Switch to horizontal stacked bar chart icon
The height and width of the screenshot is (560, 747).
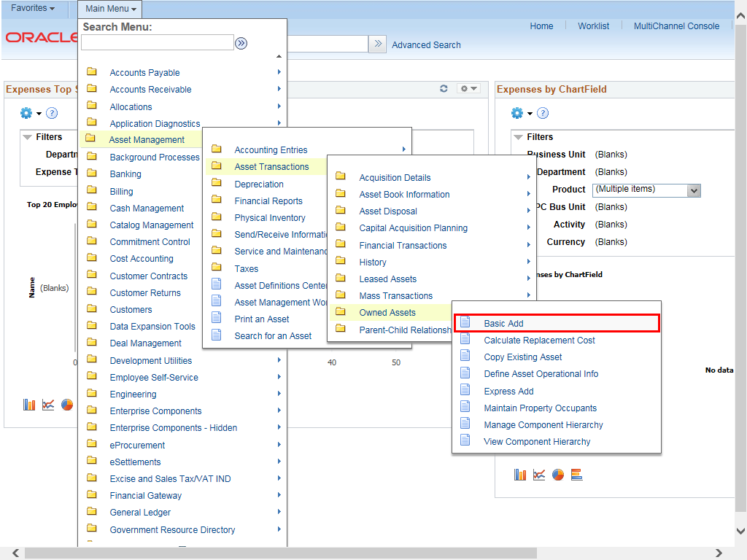point(576,475)
